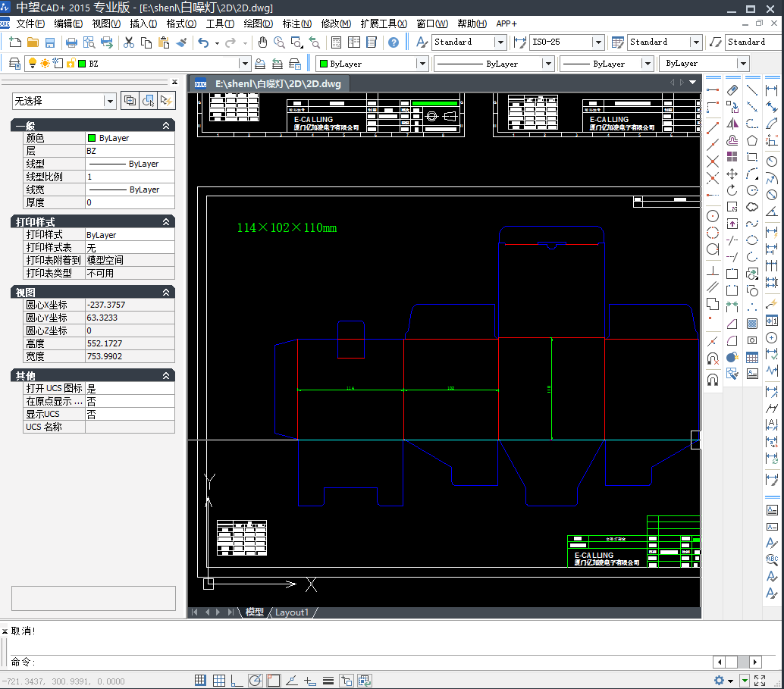Toggle Snap mode in status bar
Screen dimensions: 784x689
click(200, 681)
